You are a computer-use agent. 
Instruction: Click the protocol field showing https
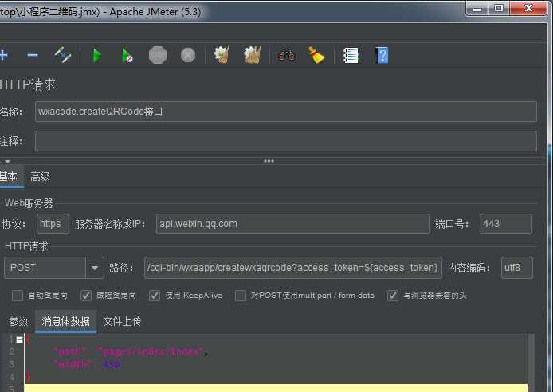(x=53, y=224)
